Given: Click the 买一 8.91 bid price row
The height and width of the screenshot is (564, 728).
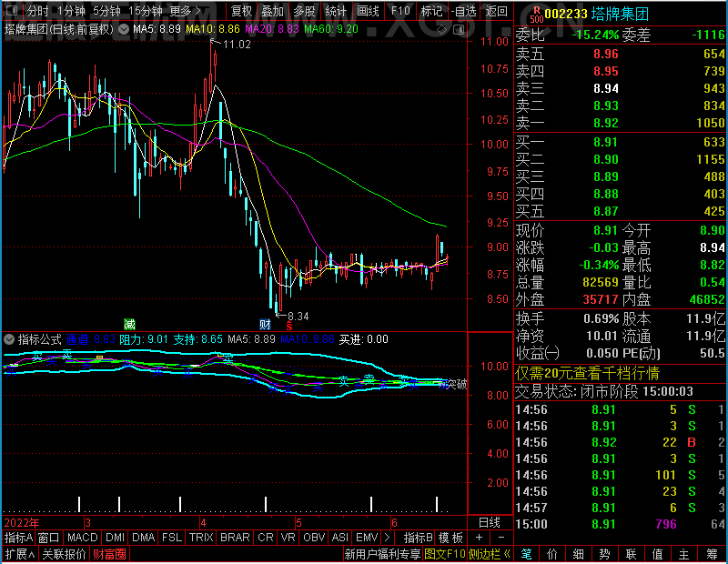Looking at the screenshot, I should pyautogui.click(x=621, y=142).
